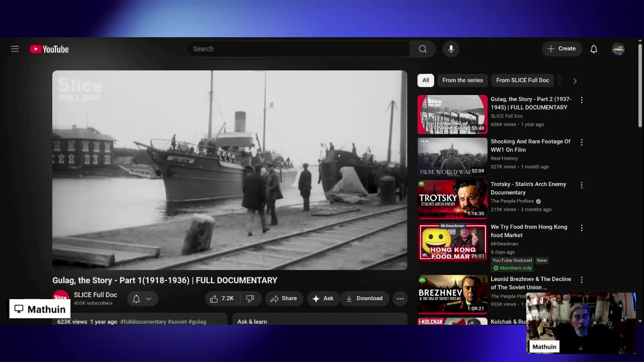Click the video player to pause or play
644x362 pixels.
pyautogui.click(x=229, y=170)
